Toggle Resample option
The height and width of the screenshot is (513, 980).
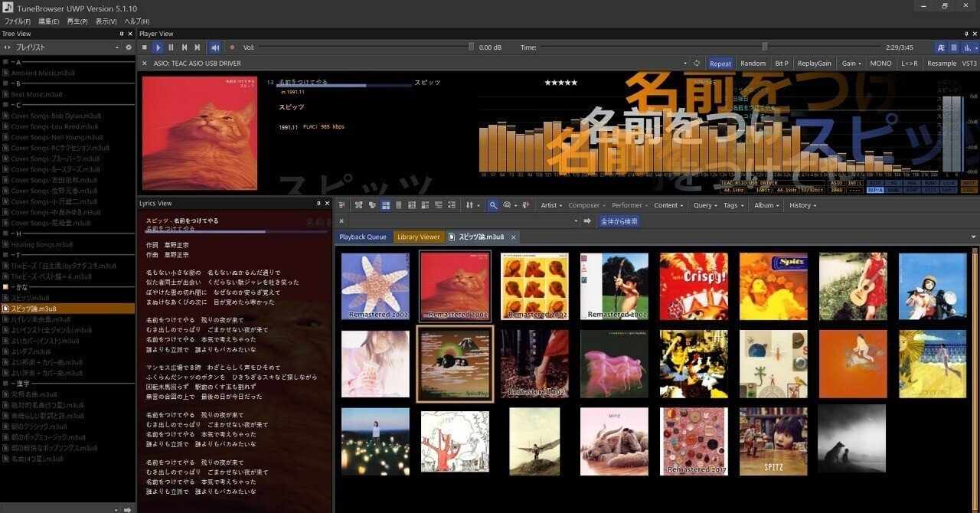pyautogui.click(x=942, y=64)
